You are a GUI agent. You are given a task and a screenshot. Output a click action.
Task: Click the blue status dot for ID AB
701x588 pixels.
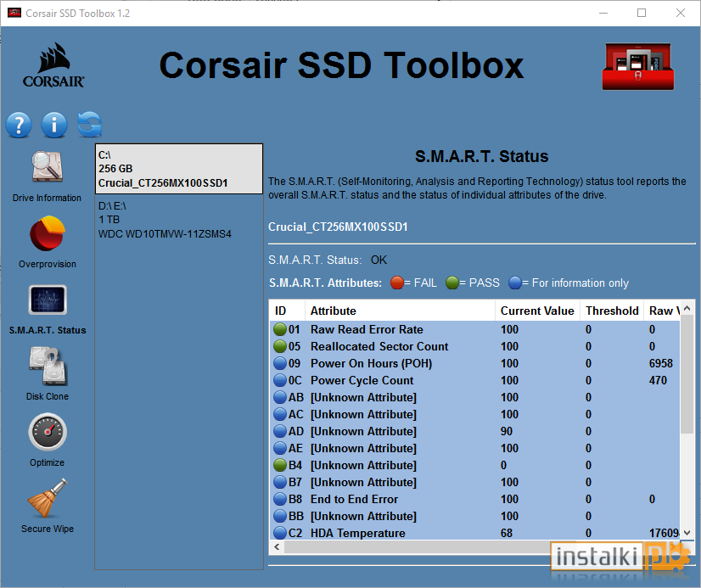coord(280,397)
